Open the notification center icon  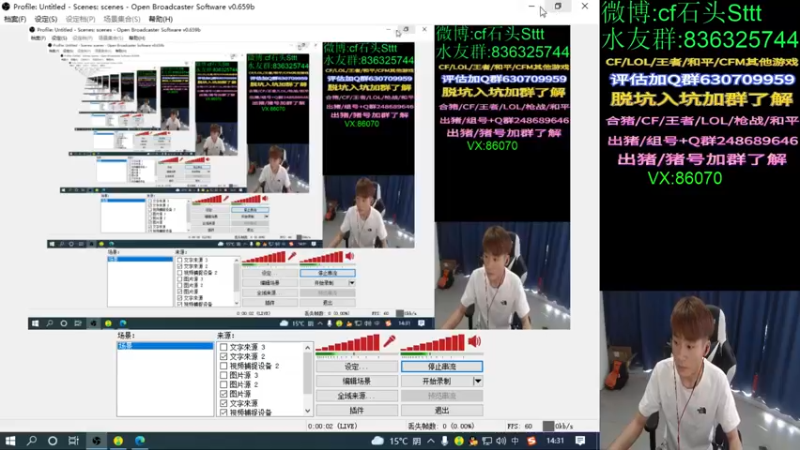click(580, 441)
